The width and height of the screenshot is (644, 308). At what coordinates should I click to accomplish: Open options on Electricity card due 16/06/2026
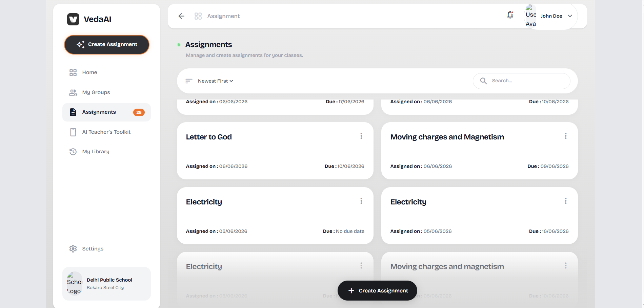pos(566,201)
